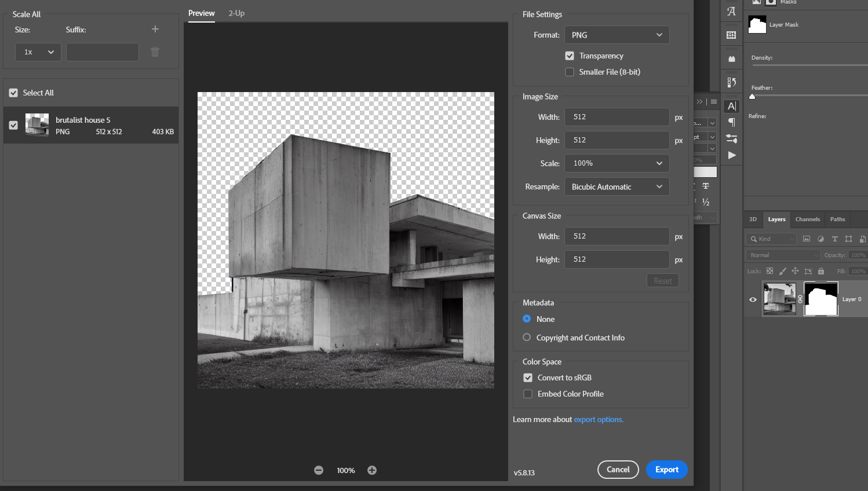Expand the Resample Bicubic Automatic dropdown
The width and height of the screenshot is (868, 491).
[x=617, y=186]
